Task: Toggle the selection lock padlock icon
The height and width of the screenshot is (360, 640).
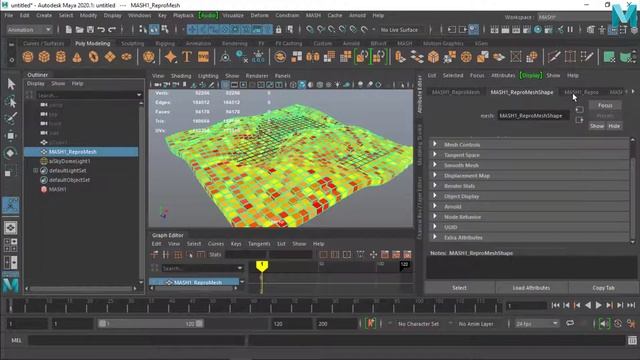Action: coord(278,29)
